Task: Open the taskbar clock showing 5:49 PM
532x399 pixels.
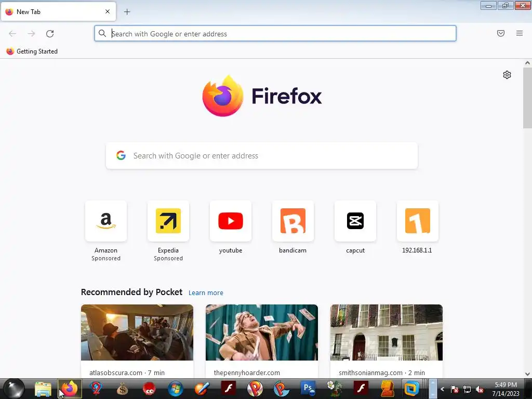Action: point(506,389)
